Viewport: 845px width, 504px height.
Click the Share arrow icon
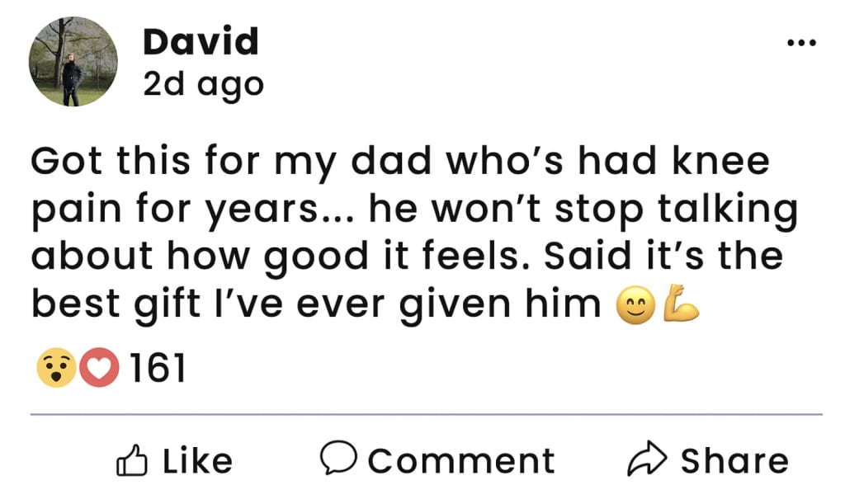pyautogui.click(x=646, y=460)
